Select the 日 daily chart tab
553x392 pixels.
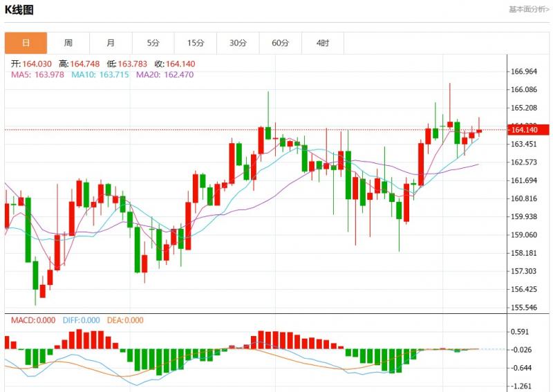click(x=26, y=43)
